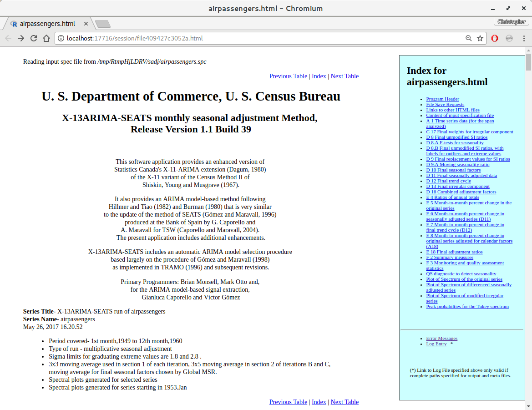Click the top Index link

[319, 76]
